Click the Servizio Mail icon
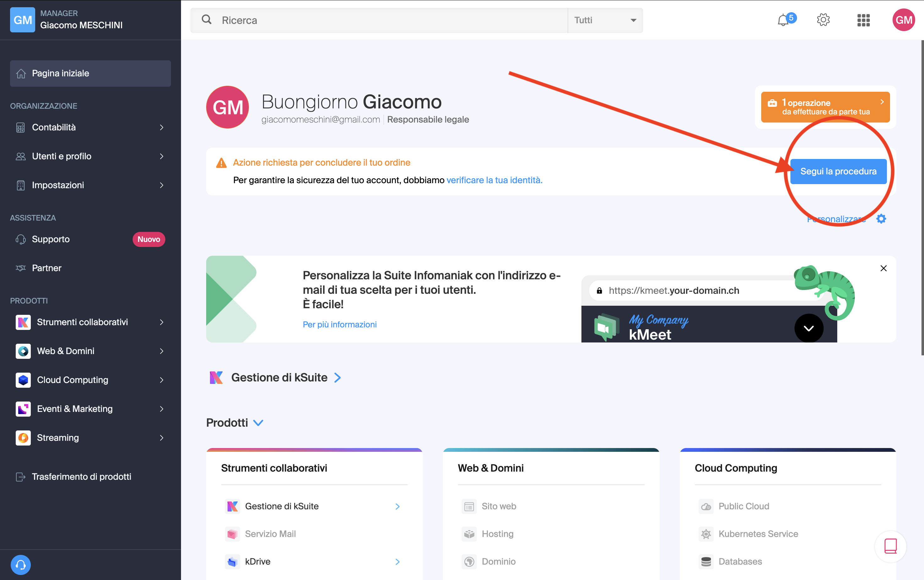Viewport: 924px width, 580px height. click(x=232, y=534)
